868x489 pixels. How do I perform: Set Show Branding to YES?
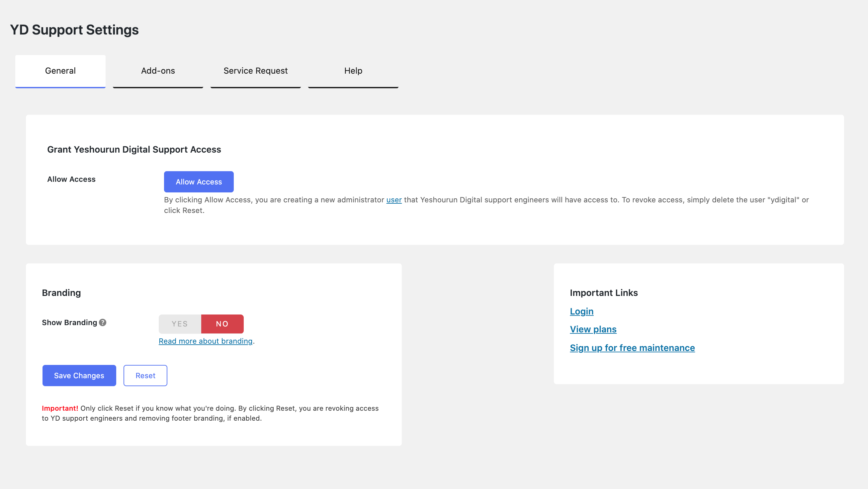pyautogui.click(x=180, y=324)
